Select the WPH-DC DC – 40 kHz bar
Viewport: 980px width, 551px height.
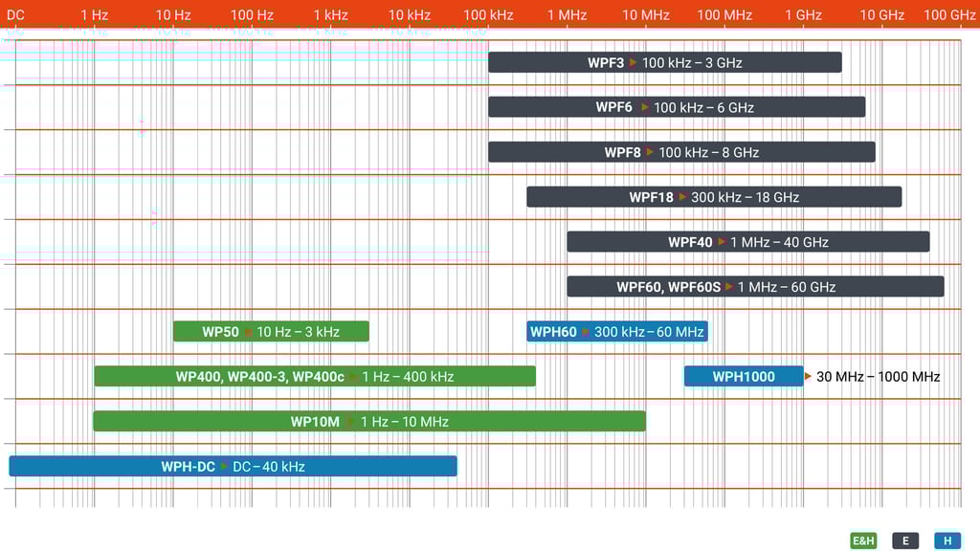point(234,466)
